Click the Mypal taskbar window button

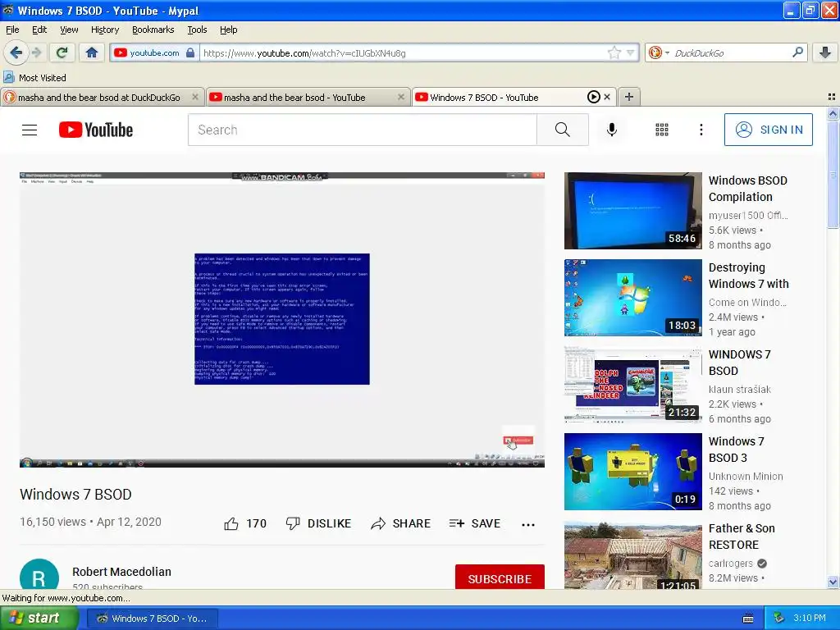tap(152, 619)
